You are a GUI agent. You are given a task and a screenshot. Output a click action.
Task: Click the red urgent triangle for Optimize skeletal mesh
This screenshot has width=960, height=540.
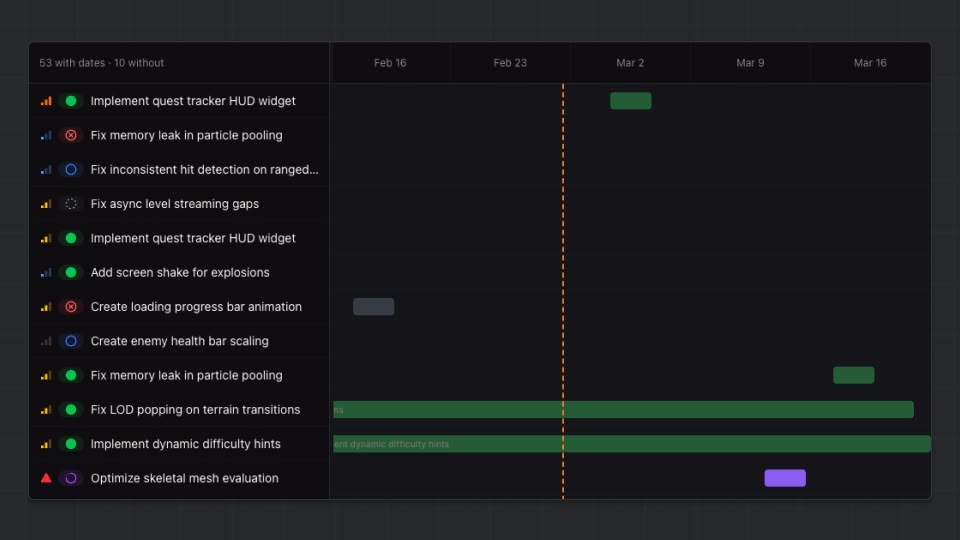pyautogui.click(x=46, y=478)
